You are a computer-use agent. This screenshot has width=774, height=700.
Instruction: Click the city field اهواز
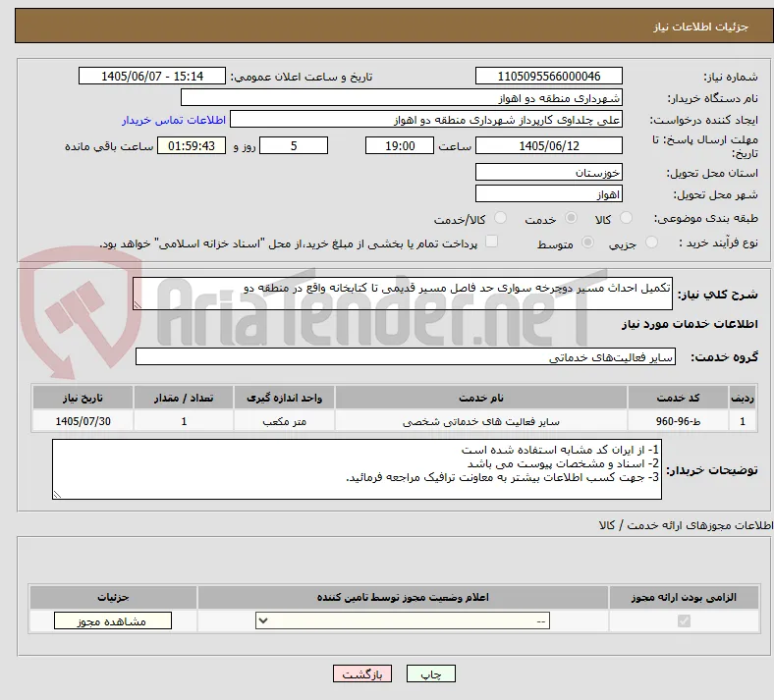549,193
